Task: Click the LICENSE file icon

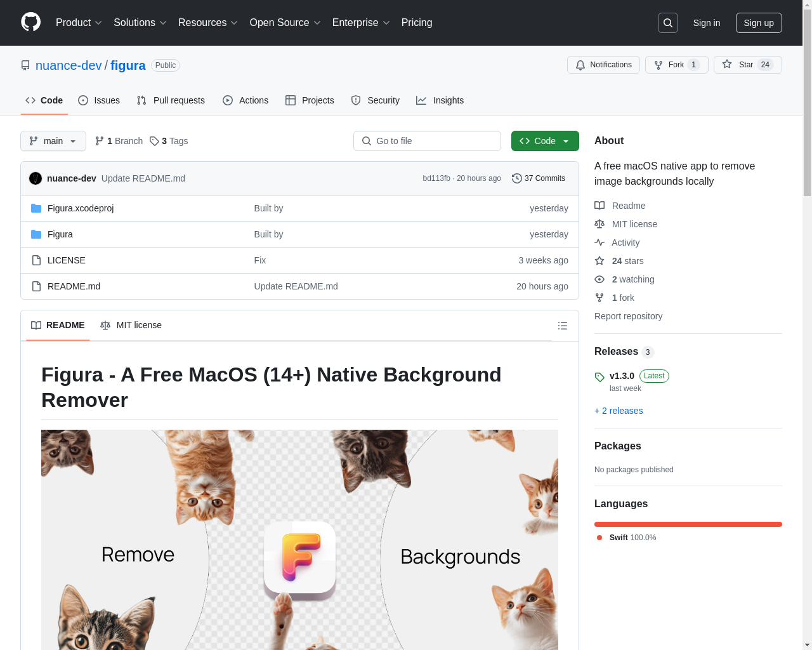Action: click(x=36, y=260)
